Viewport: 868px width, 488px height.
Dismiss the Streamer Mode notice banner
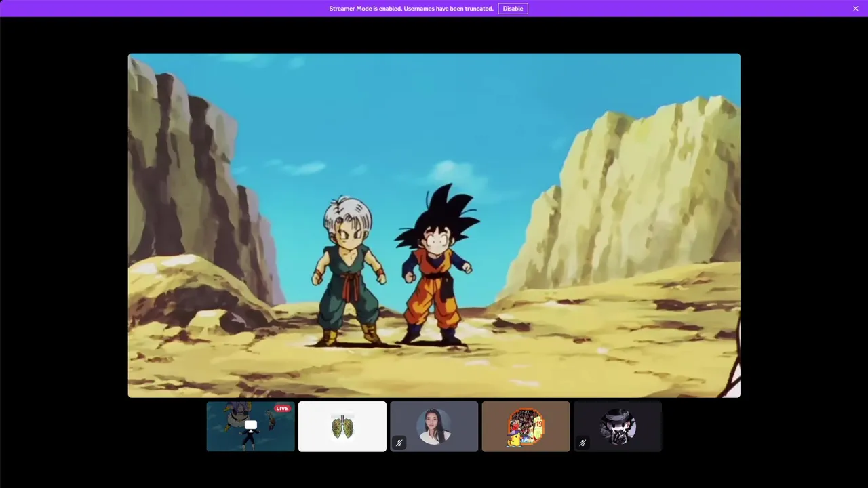[856, 9]
